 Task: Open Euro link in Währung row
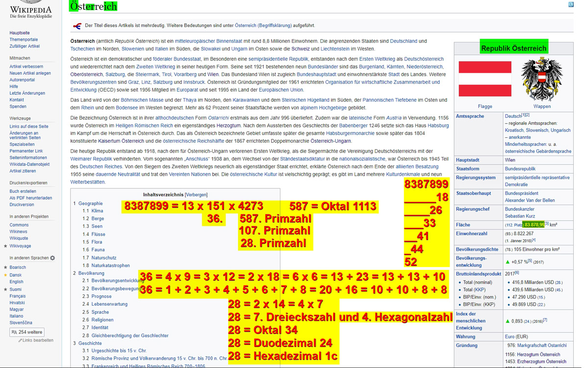510,337
